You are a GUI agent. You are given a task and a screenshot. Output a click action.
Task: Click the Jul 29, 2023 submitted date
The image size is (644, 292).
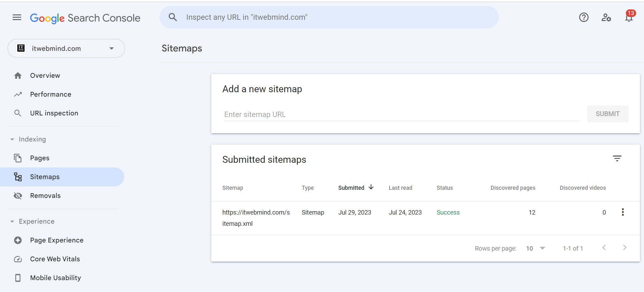point(354,212)
